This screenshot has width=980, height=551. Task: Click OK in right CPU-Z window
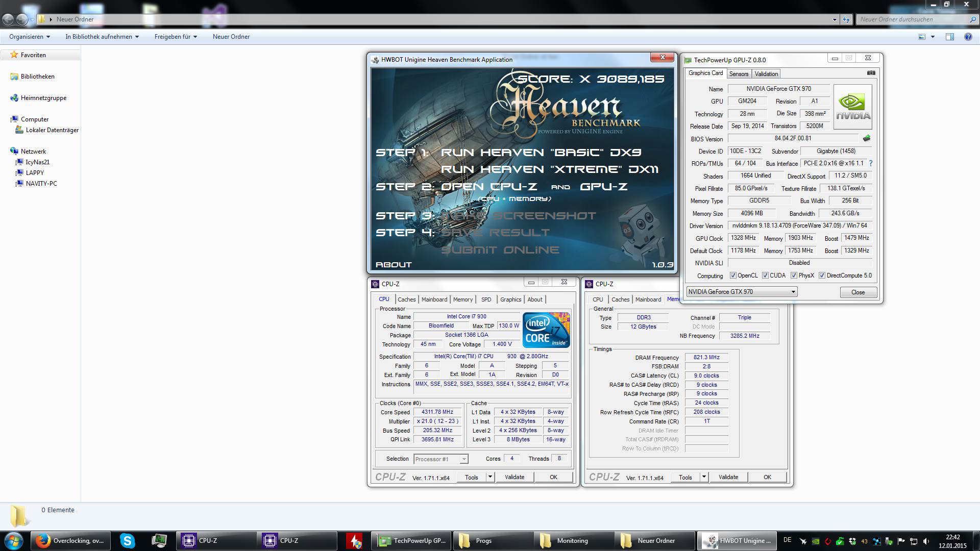click(x=767, y=477)
